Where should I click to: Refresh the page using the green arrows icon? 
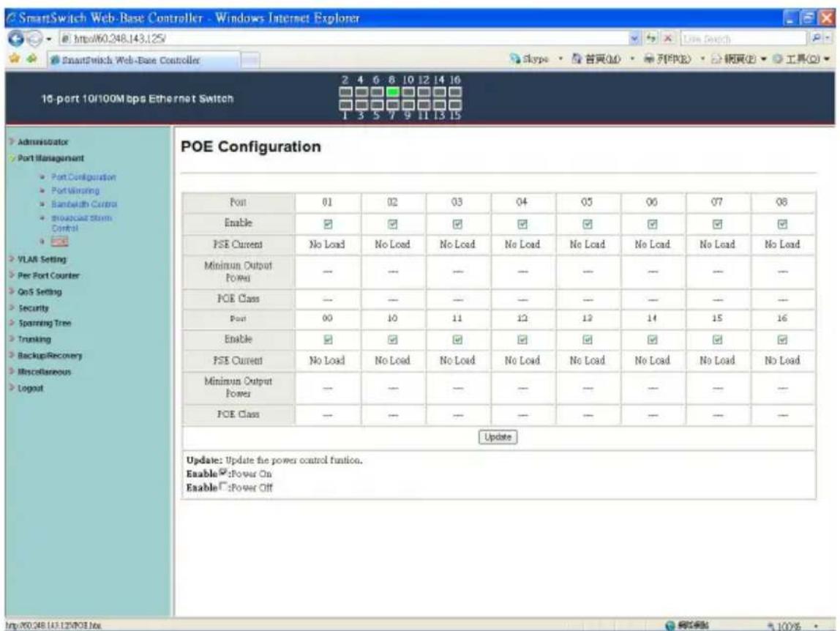[x=651, y=39]
